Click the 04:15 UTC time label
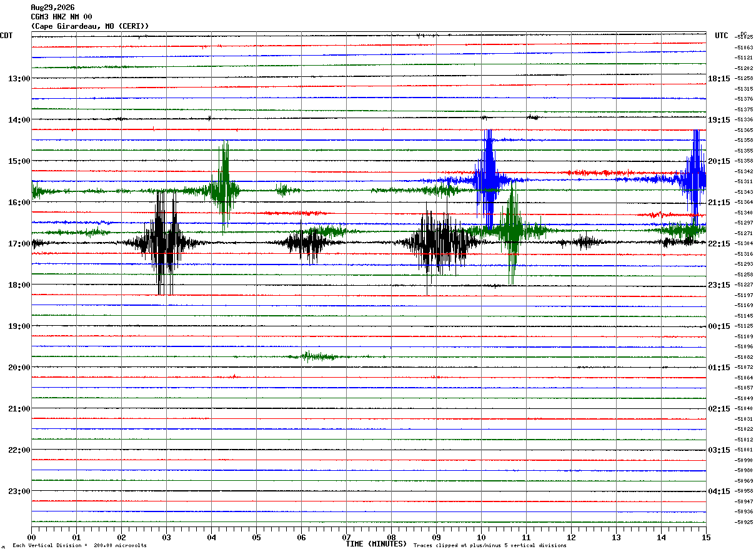Viewport: 756px width, 554px height. tap(719, 491)
